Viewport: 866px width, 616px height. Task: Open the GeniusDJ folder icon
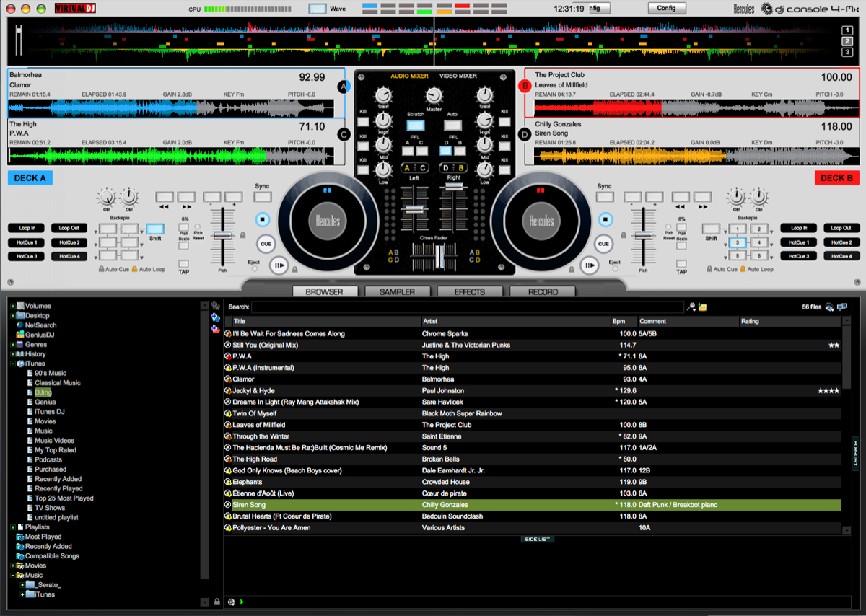click(x=20, y=335)
